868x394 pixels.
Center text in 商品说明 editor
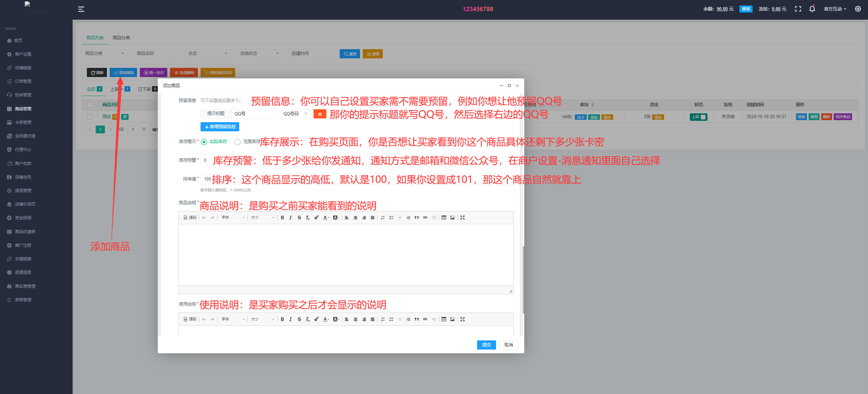(356, 218)
